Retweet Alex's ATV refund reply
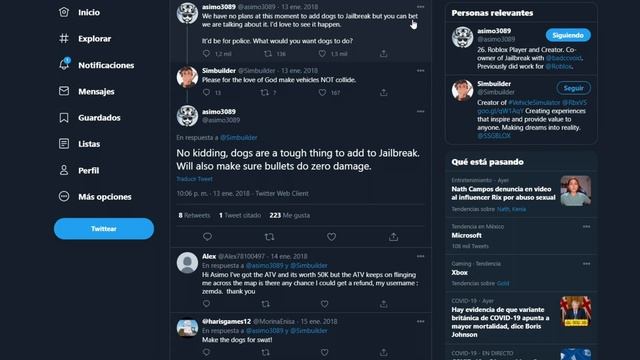This screenshot has width=640, height=360. coord(265,304)
